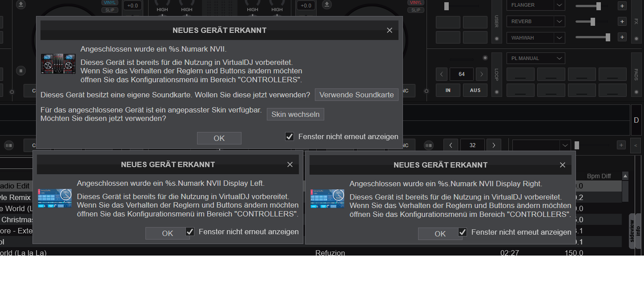
Task: Open right deck settings gear beside IN button
Action: pyautogui.click(x=427, y=92)
